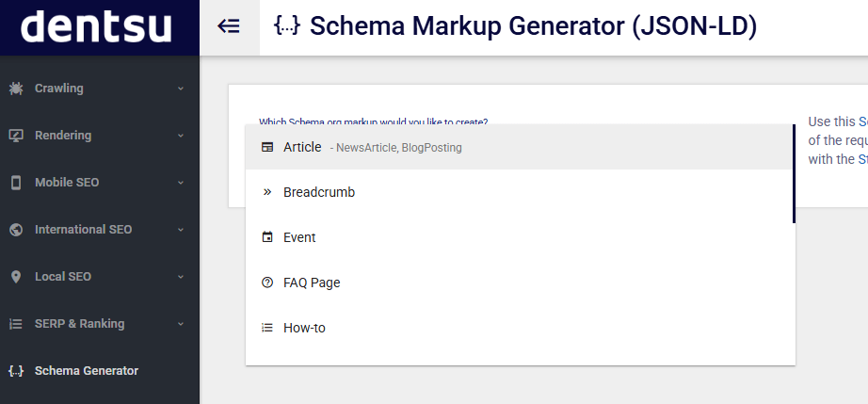This screenshot has height=404, width=868.
Task: Open the Local SEO sidebar section
Action: 100,276
